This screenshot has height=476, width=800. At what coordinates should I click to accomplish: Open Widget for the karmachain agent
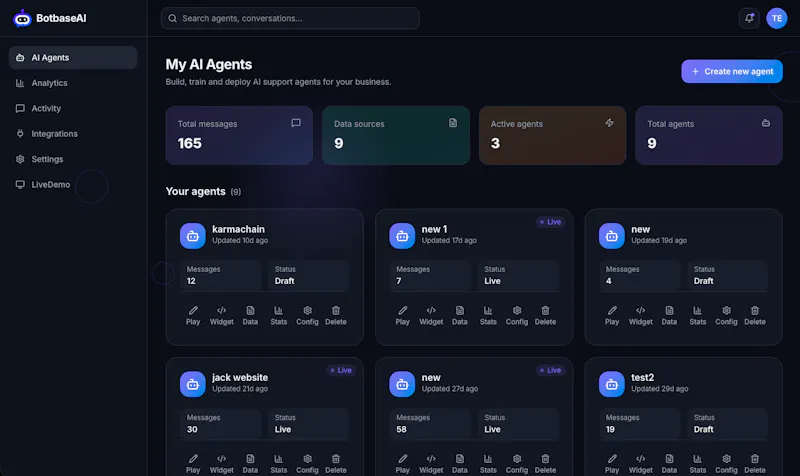click(x=221, y=315)
